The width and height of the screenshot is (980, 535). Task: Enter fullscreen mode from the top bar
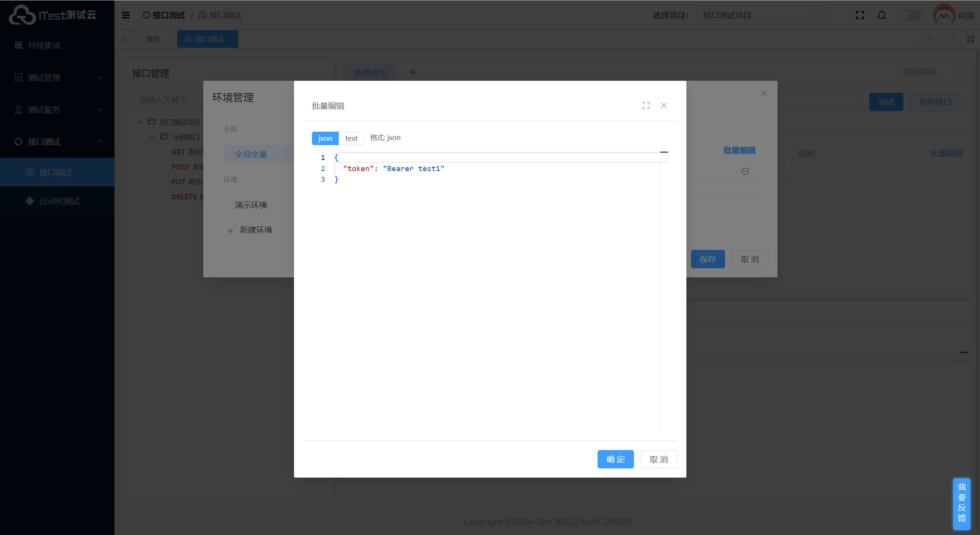[x=860, y=15]
